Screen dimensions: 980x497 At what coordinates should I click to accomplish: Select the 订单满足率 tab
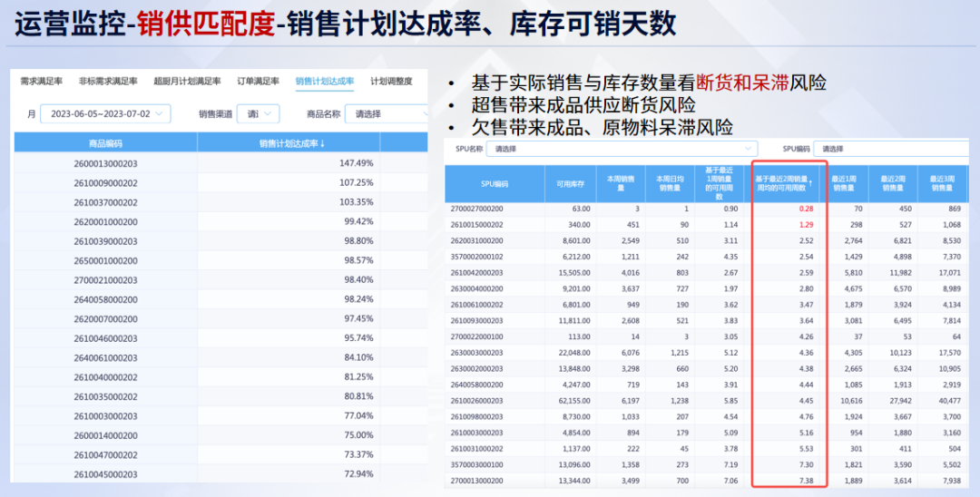[x=258, y=82]
